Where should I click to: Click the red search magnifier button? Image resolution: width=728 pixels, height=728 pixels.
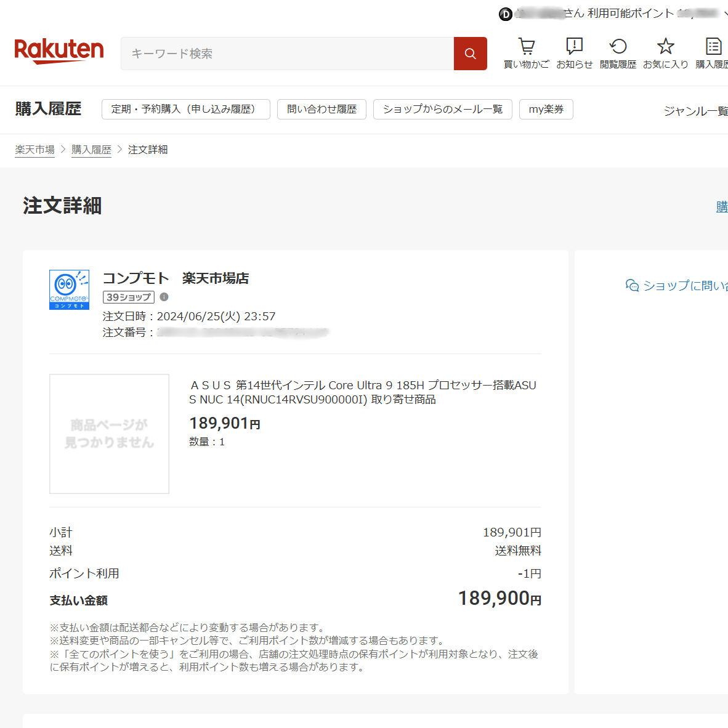point(471,54)
